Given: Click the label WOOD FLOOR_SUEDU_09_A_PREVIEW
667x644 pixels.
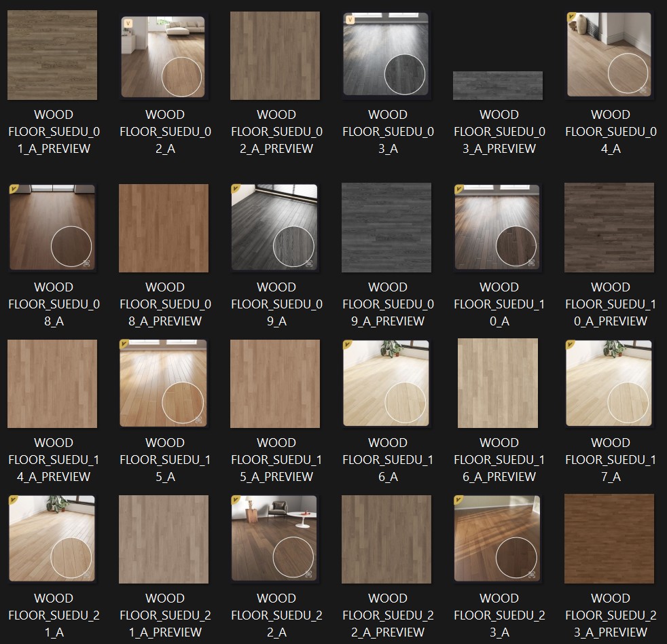Looking at the screenshot, I should pos(388,304).
